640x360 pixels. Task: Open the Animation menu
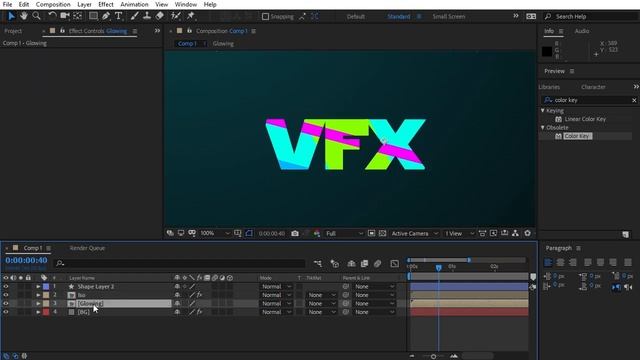click(x=134, y=4)
